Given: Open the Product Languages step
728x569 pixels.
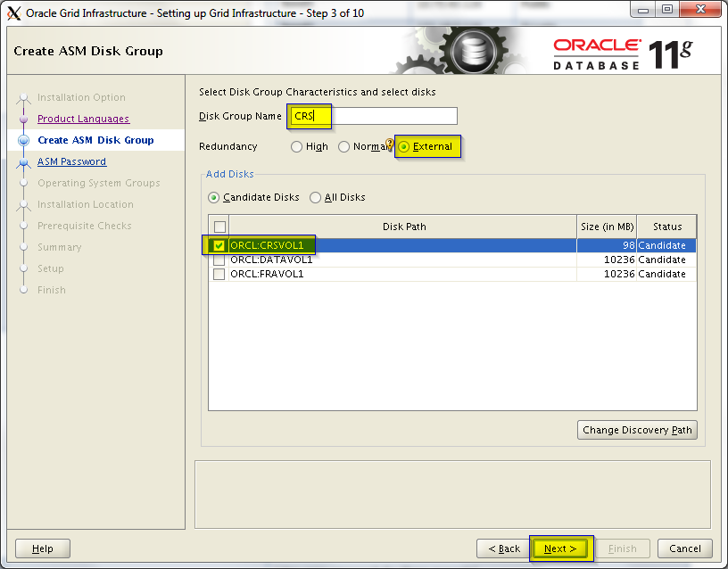Looking at the screenshot, I should (83, 119).
